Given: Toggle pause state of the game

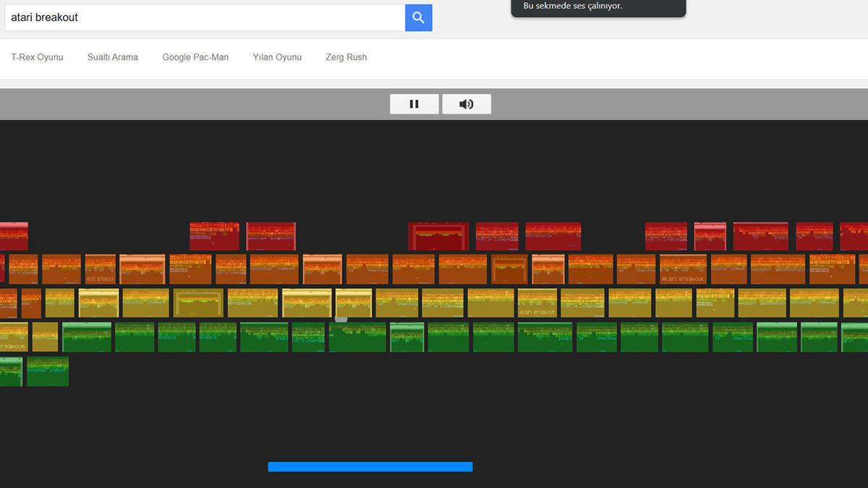Looking at the screenshot, I should 414,103.
